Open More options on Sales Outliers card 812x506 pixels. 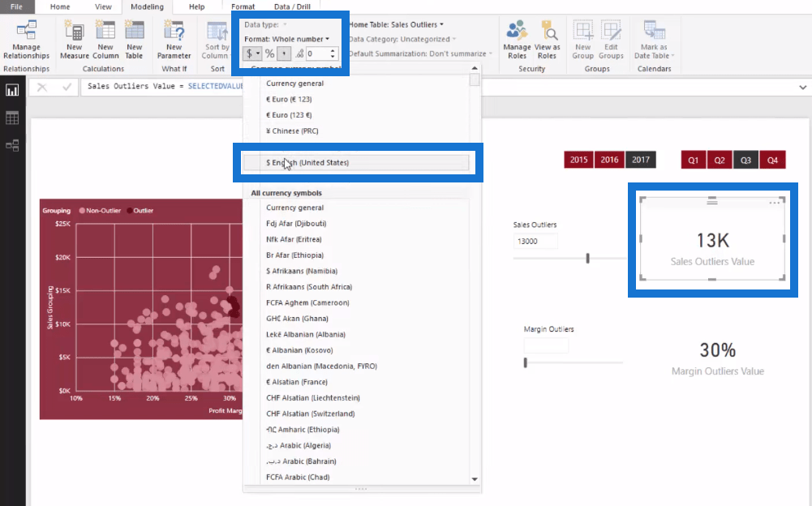(774, 203)
